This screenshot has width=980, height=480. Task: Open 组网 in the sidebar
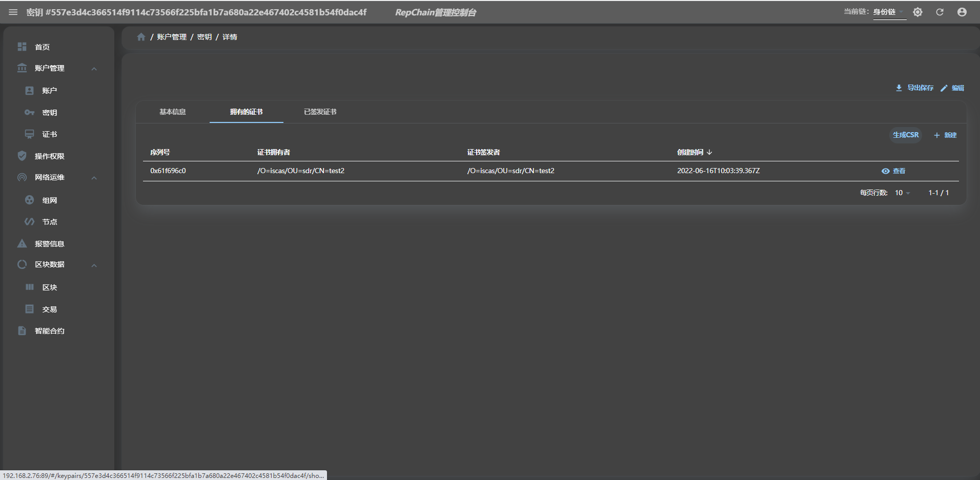click(50, 200)
